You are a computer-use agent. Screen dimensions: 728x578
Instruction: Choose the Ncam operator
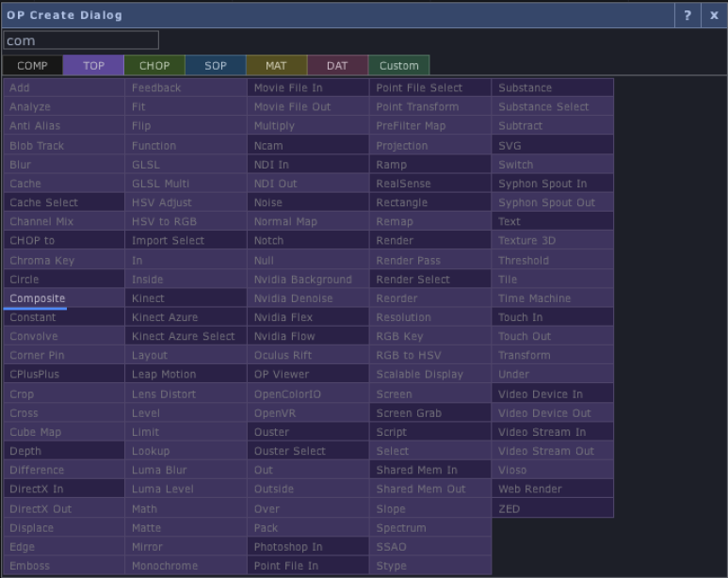308,146
